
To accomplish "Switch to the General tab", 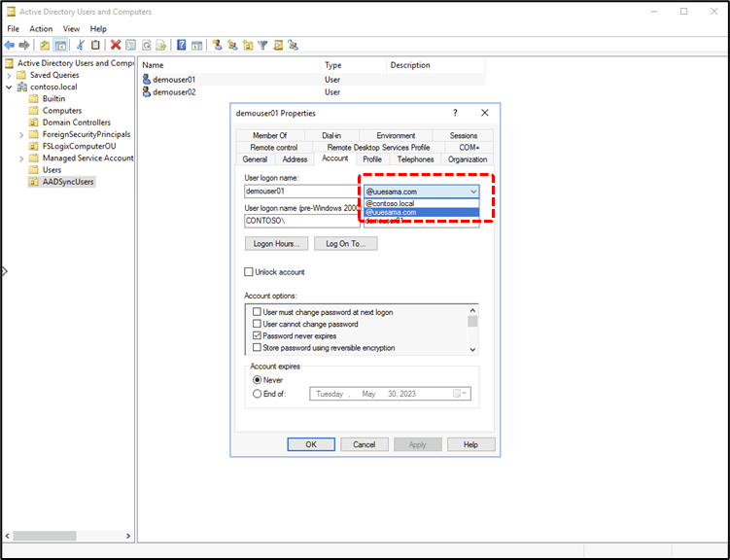I will 255,159.
